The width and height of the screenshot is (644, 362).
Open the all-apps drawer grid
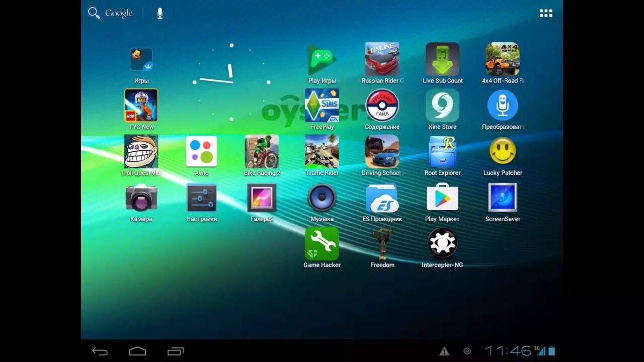(x=546, y=14)
